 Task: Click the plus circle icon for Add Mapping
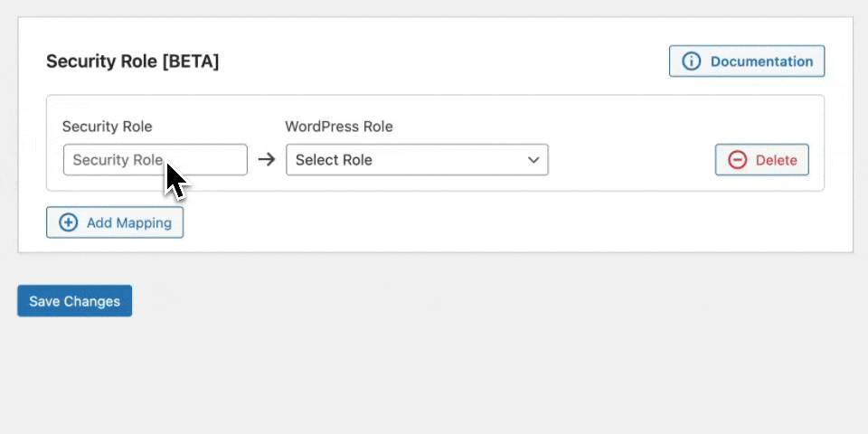pyautogui.click(x=68, y=222)
